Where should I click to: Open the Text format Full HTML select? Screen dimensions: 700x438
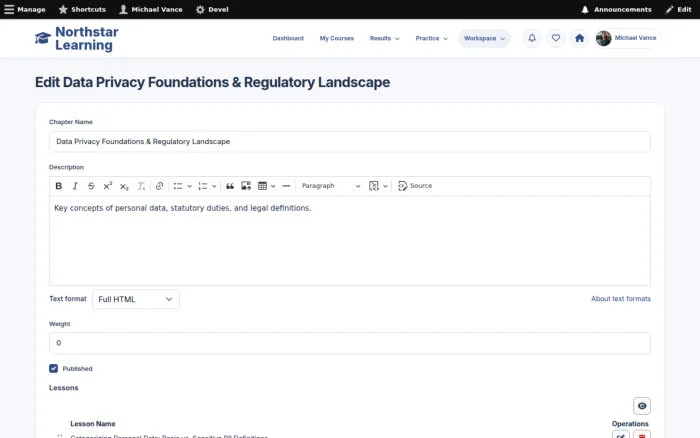136,299
